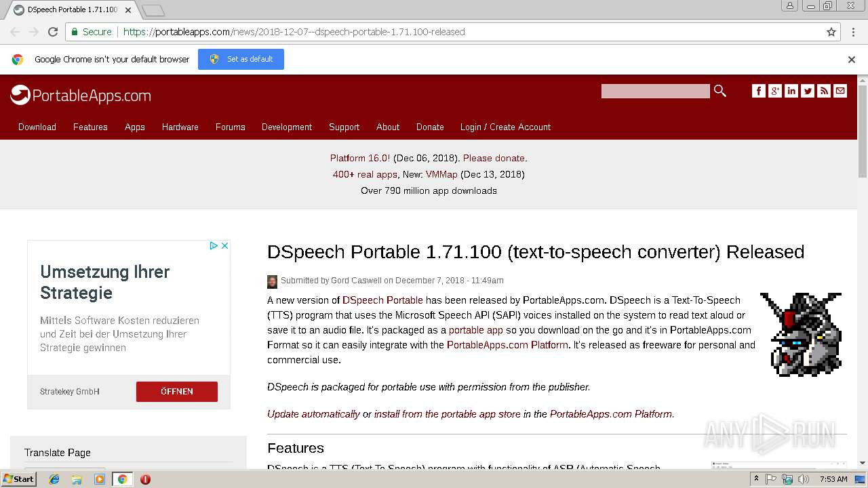Open PortableApps Facebook page icon
868x488 pixels.
759,91
